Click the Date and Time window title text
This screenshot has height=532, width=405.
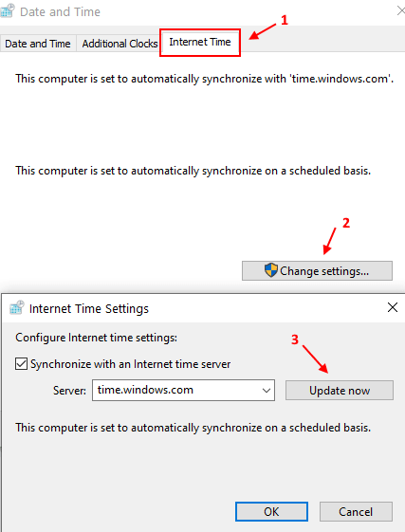[60, 12]
